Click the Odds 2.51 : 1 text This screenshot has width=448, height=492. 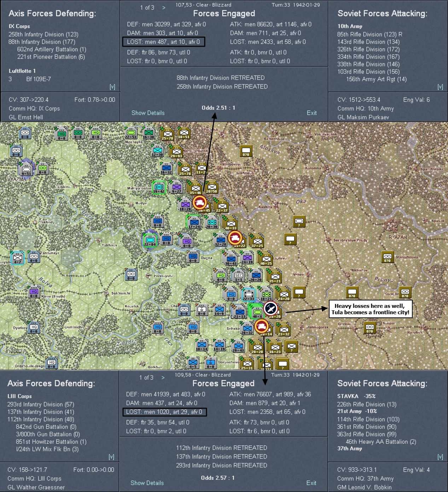coord(219,108)
